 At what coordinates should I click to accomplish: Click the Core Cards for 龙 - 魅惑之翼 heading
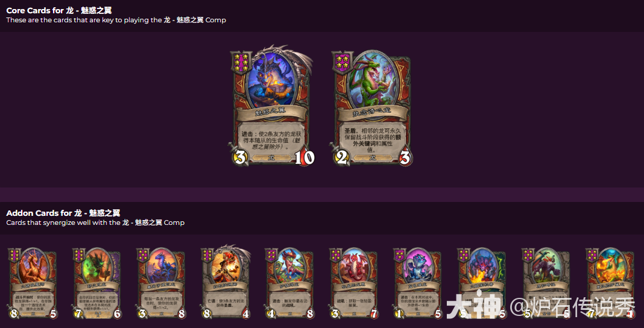point(58,11)
